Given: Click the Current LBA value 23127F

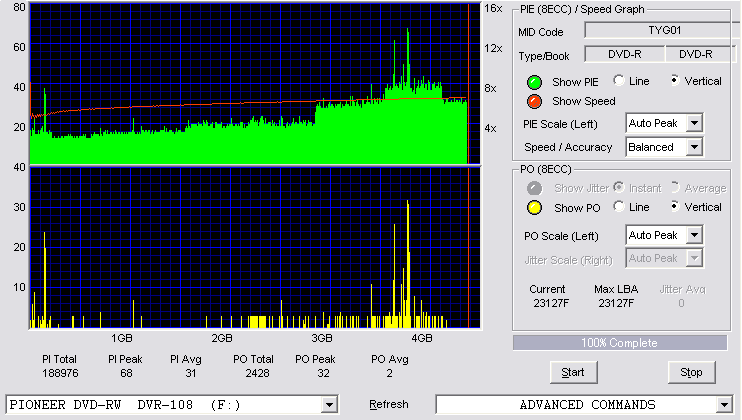Looking at the screenshot, I should (551, 303).
